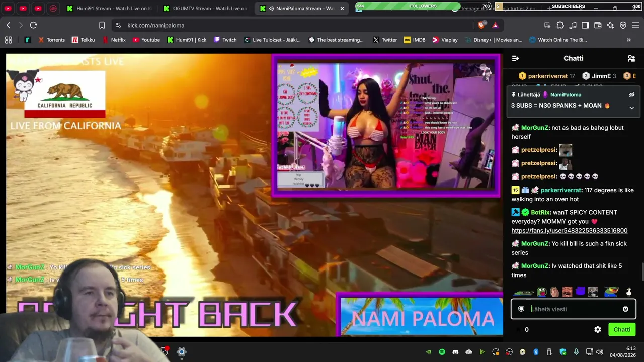Focus the Lähetä viesti message field
The width and height of the screenshot is (644, 362).
(574, 309)
